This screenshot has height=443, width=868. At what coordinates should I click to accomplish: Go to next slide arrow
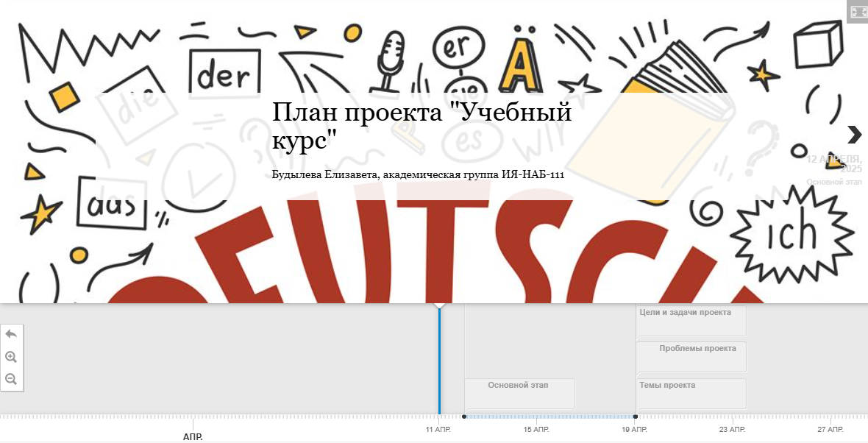click(x=854, y=135)
